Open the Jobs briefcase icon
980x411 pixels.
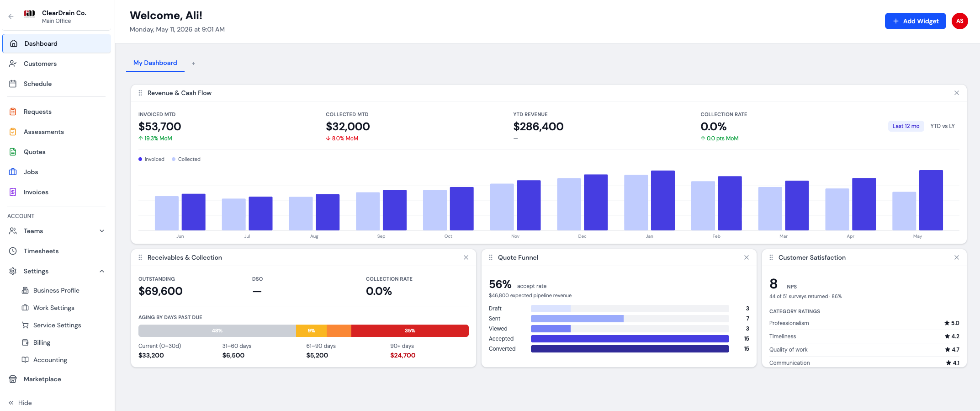point(13,172)
